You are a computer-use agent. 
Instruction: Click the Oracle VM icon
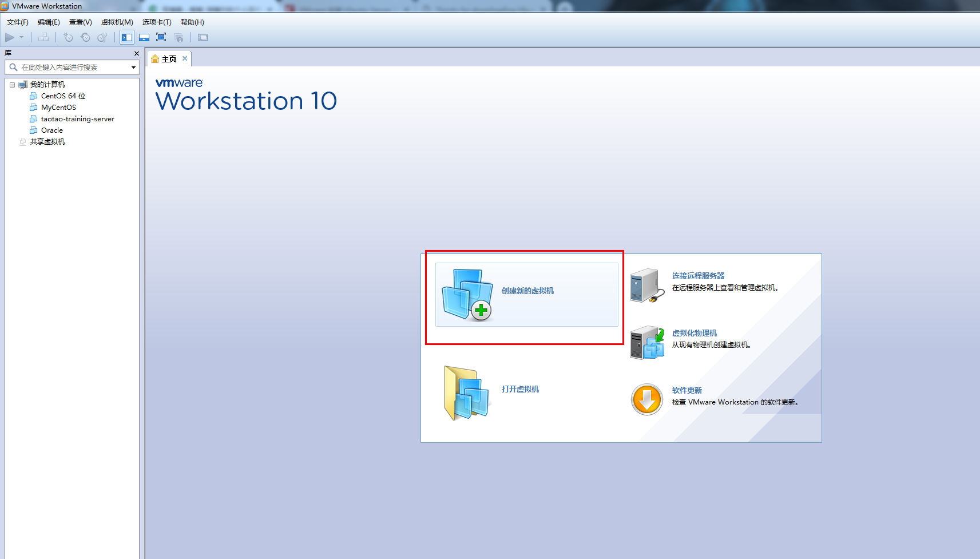click(x=34, y=130)
